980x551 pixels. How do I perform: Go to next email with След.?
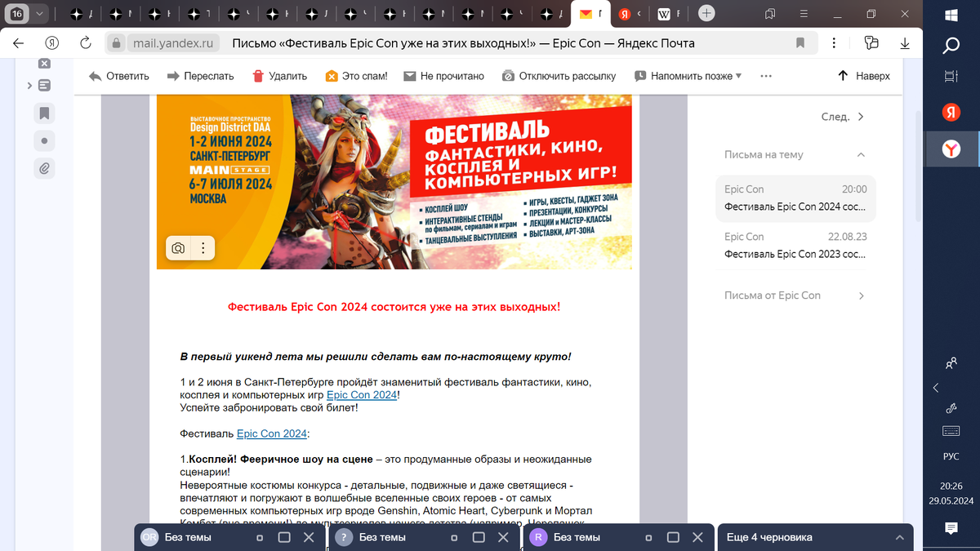click(x=843, y=117)
